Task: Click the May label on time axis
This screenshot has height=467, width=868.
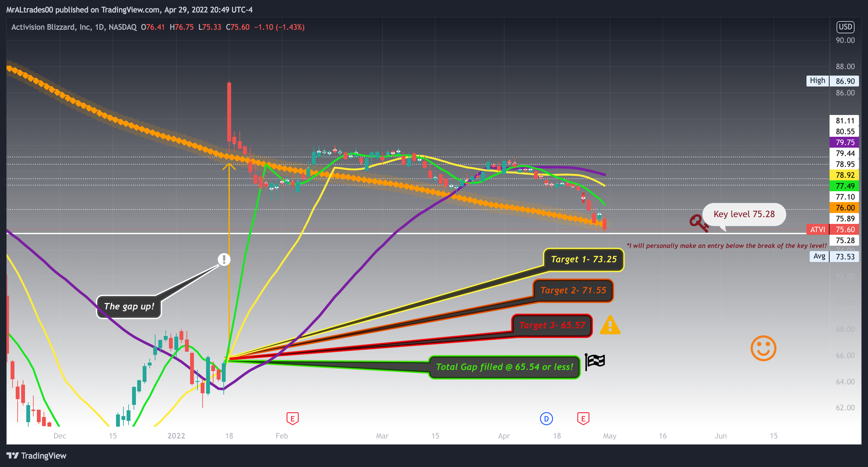Action: (x=610, y=436)
